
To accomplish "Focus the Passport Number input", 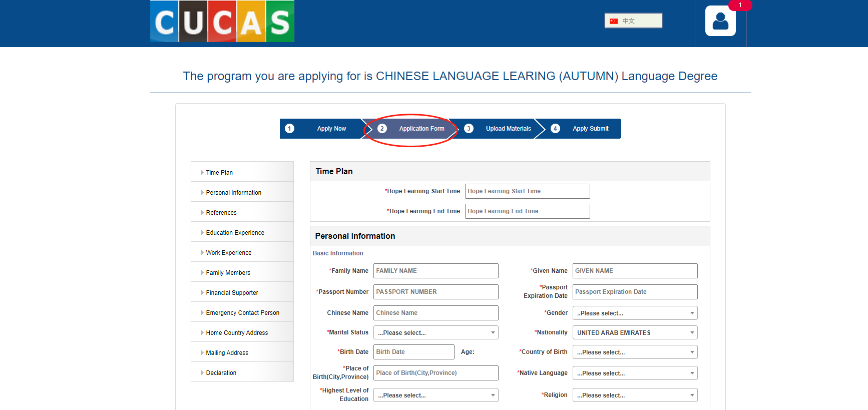I will tap(436, 292).
